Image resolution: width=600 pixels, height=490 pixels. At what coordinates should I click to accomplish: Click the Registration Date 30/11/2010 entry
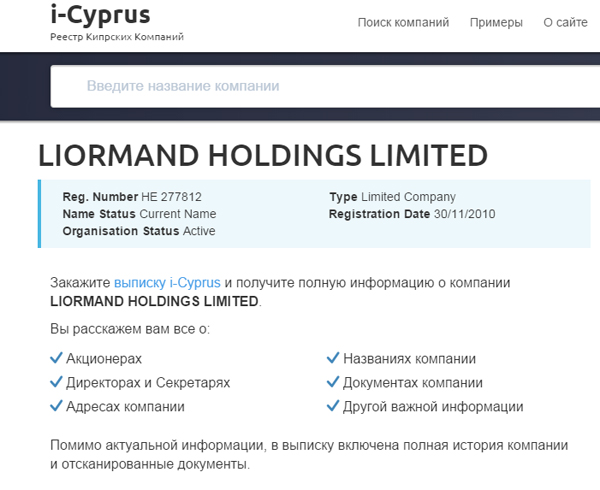coord(412,214)
